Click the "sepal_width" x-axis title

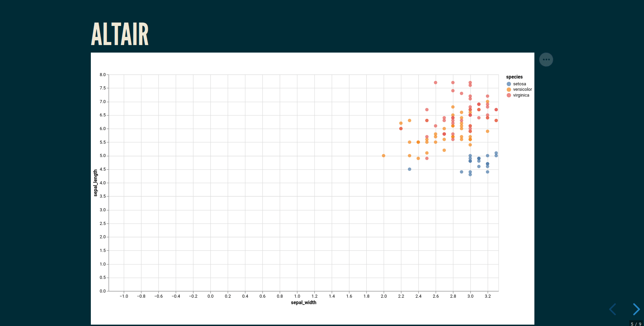pyautogui.click(x=304, y=302)
